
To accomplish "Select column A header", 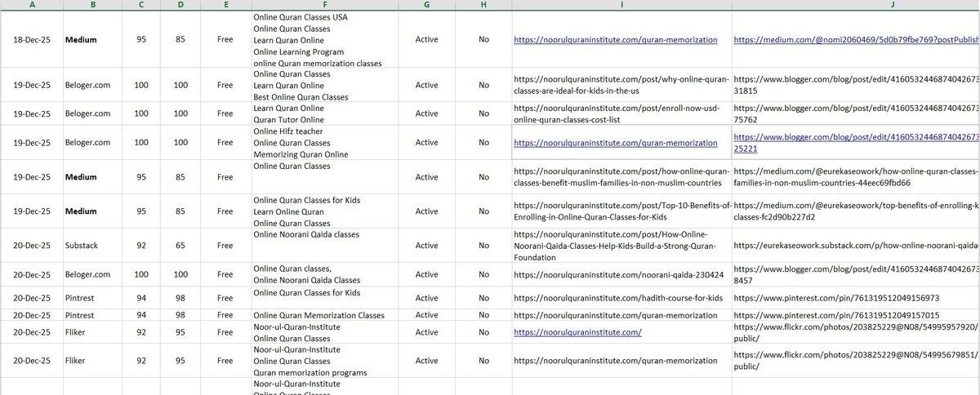I will [x=31, y=5].
